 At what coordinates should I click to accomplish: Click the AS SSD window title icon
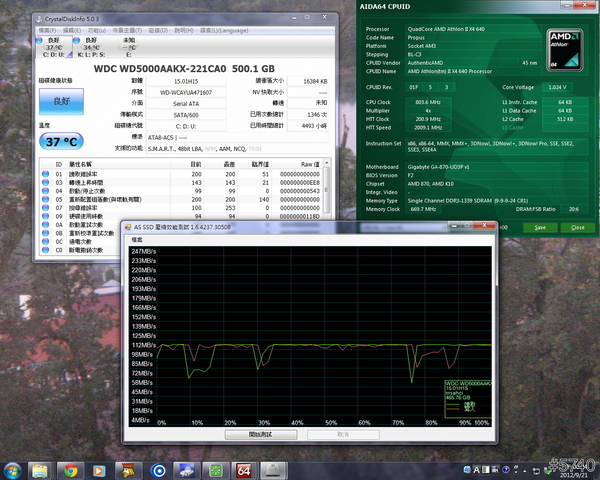pyautogui.click(x=127, y=226)
